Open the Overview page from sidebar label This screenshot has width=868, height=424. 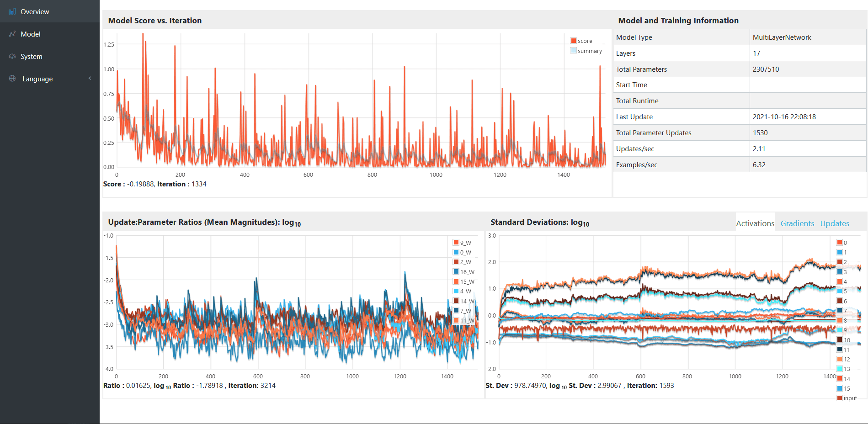pyautogui.click(x=35, y=11)
